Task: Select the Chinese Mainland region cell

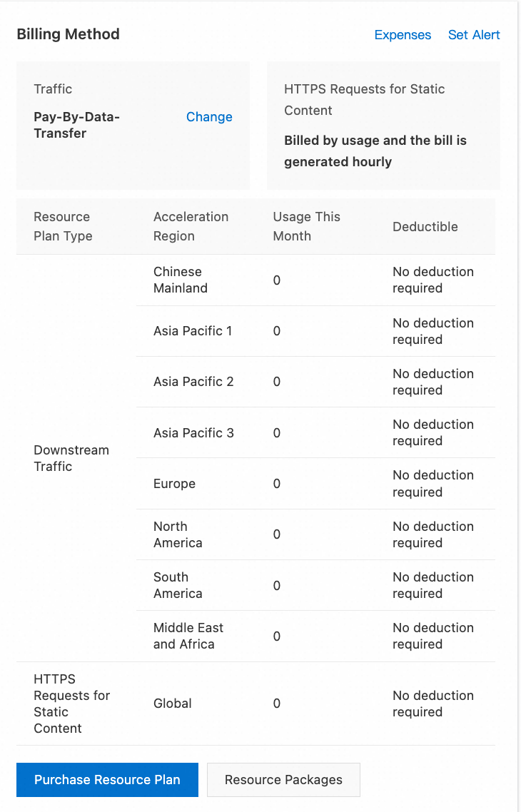Action: coord(181,280)
